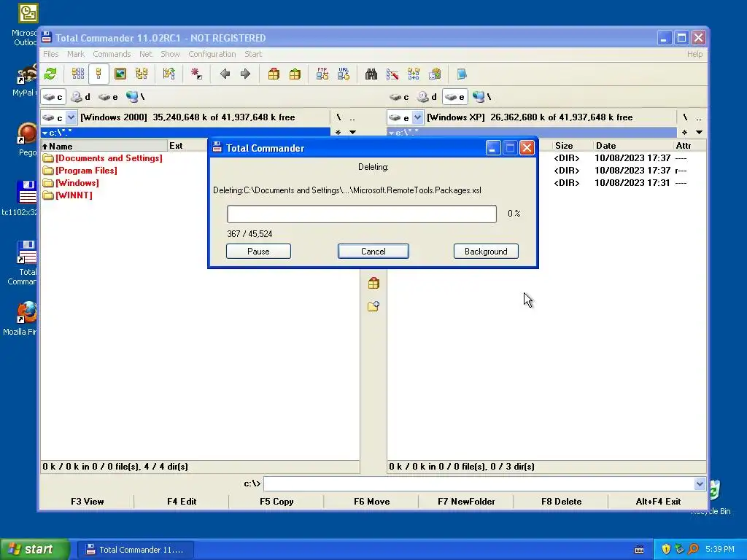
Task: Open the Show menu
Action: click(x=170, y=54)
